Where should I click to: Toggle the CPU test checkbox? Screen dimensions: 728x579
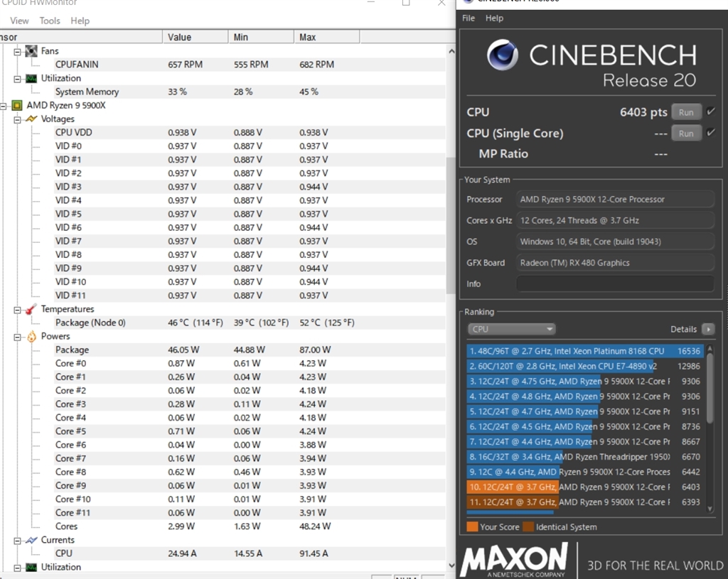click(x=711, y=112)
